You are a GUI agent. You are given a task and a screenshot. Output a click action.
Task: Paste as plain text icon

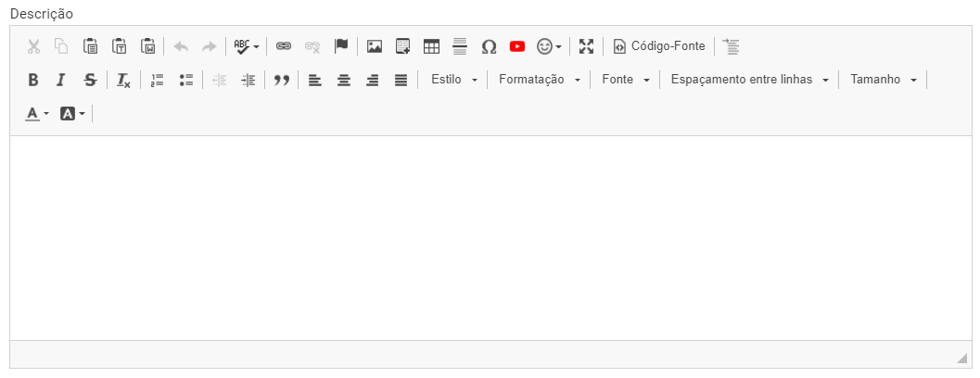pyautogui.click(x=119, y=46)
